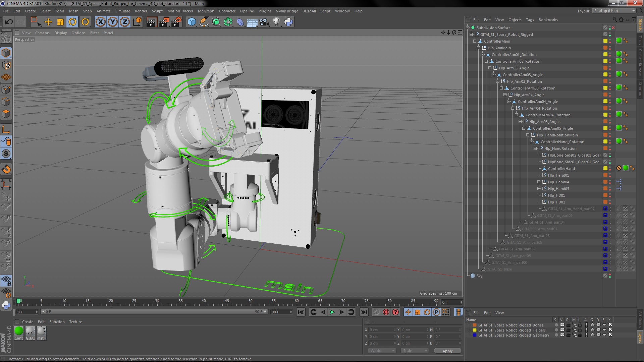Toggle the Z axis lock
The width and height of the screenshot is (644, 362).
(x=125, y=22)
